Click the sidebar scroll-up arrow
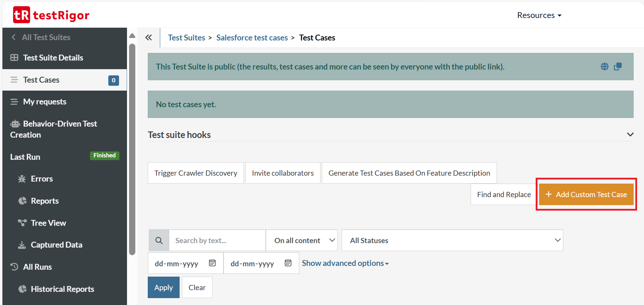Viewport: 644px width, 305px height. tap(132, 36)
